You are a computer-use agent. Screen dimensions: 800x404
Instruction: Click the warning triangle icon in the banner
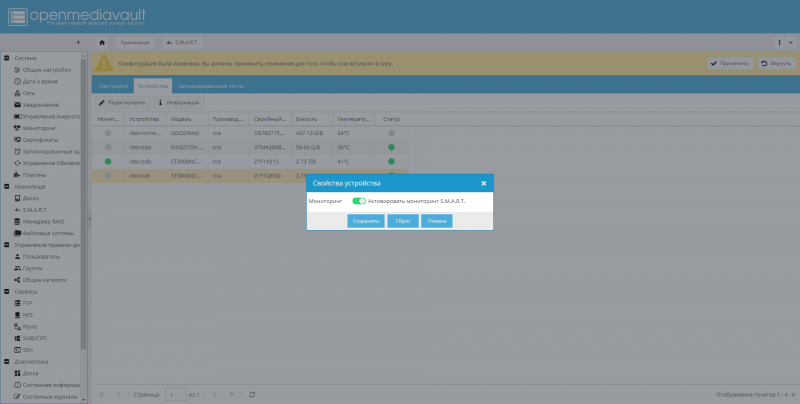tap(104, 63)
